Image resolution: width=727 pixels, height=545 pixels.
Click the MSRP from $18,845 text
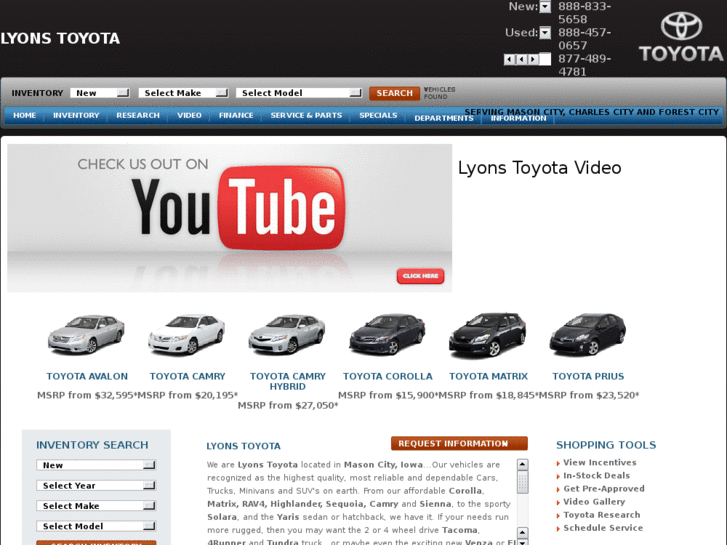(x=488, y=395)
